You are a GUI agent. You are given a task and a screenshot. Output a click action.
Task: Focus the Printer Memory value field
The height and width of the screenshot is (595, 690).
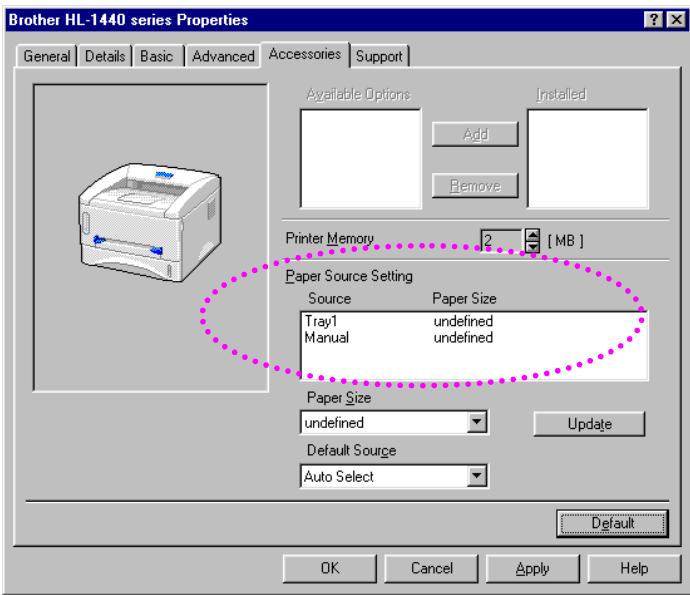tap(502, 240)
